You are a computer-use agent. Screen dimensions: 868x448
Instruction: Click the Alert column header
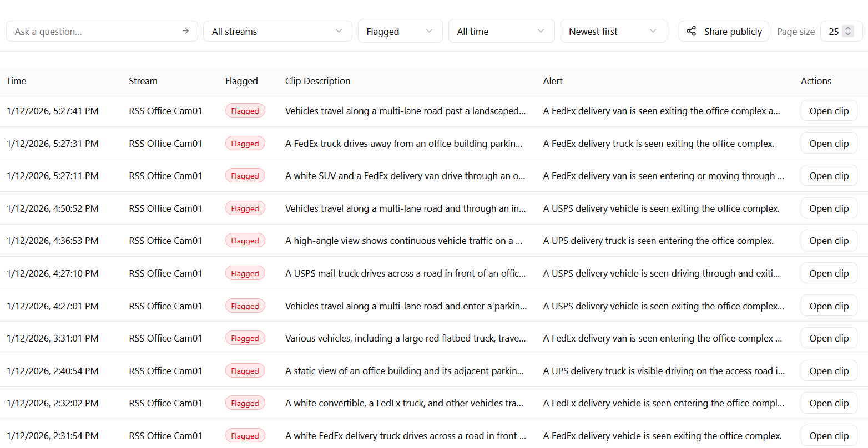point(552,81)
